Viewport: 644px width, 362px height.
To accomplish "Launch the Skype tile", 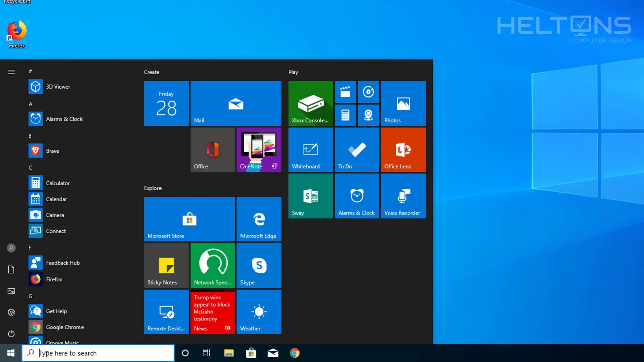I will pyautogui.click(x=259, y=265).
